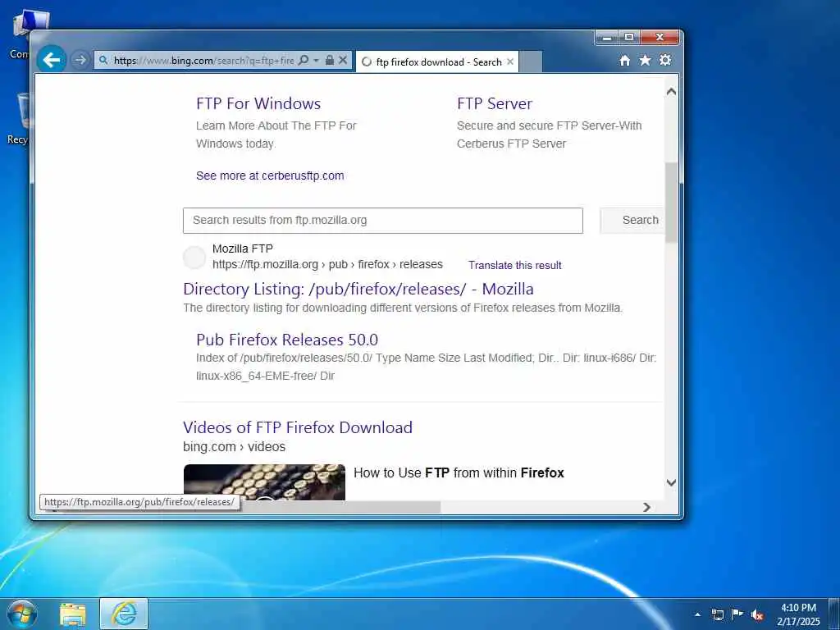Open the typewriter video thumbnail
840x630 pixels.
[264, 482]
